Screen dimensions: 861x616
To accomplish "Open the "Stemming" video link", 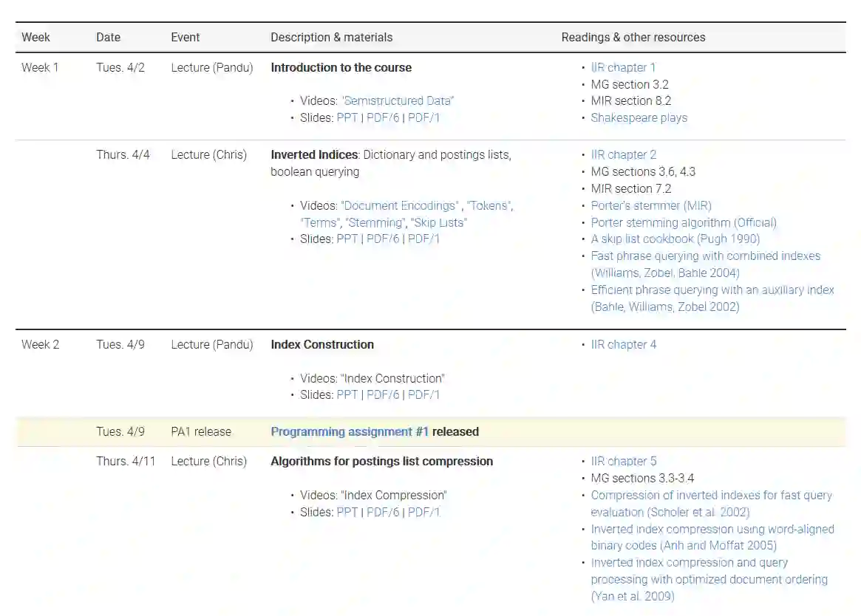I will pyautogui.click(x=375, y=222).
